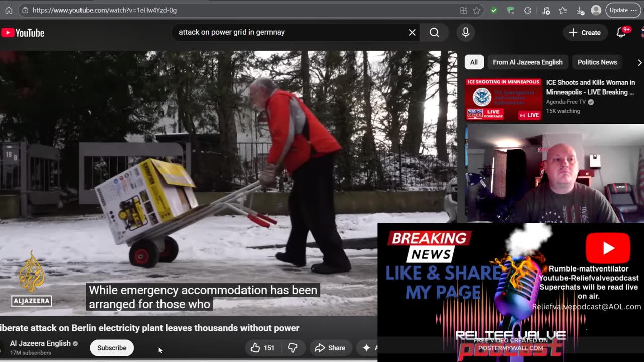Image resolution: width=644 pixels, height=362 pixels.
Task: Open the favorites list icon
Action: (563, 10)
